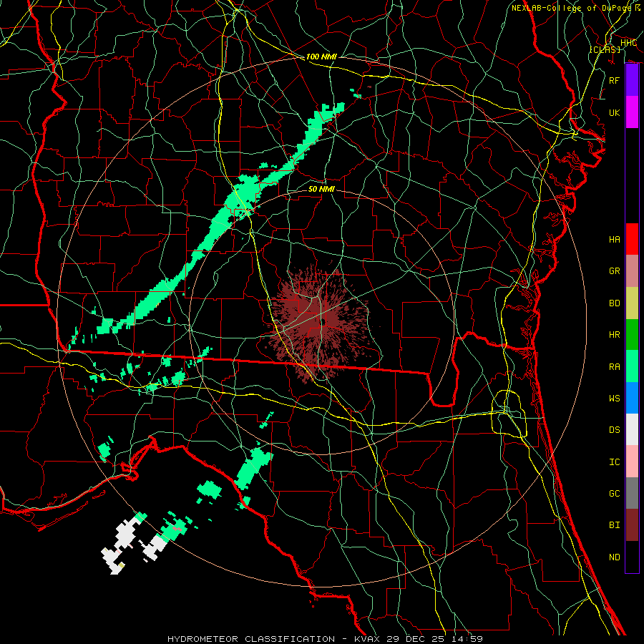Click the gray GC legend swatch

pyautogui.click(x=632, y=493)
